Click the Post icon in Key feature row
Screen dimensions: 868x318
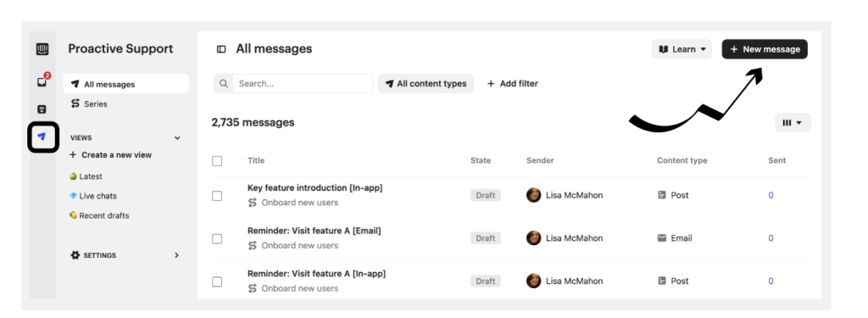tap(662, 195)
